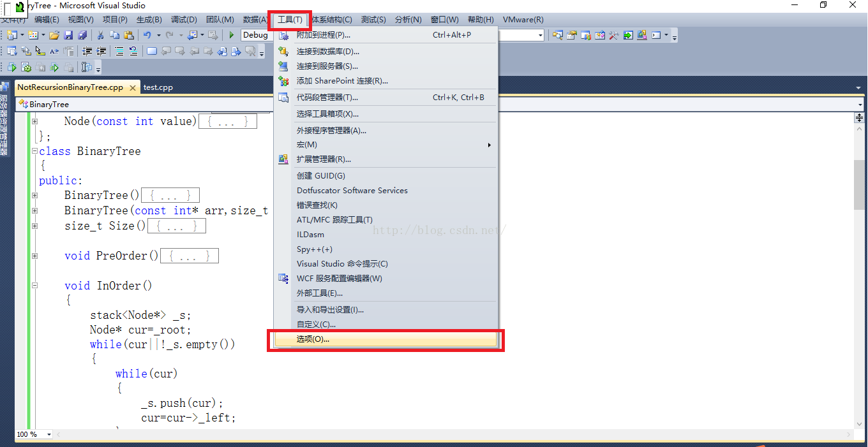
Task: Collapse the class BinaryTree code region
Action: (x=34, y=151)
